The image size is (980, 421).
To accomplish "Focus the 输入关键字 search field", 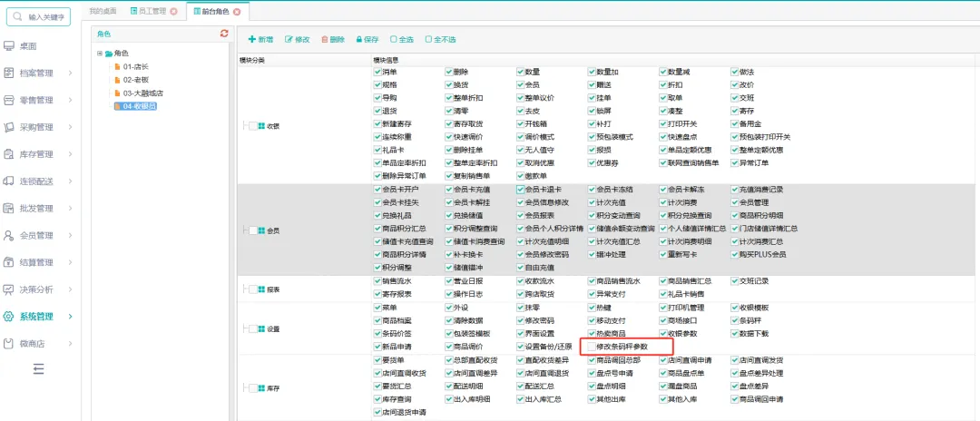I will (x=39, y=17).
